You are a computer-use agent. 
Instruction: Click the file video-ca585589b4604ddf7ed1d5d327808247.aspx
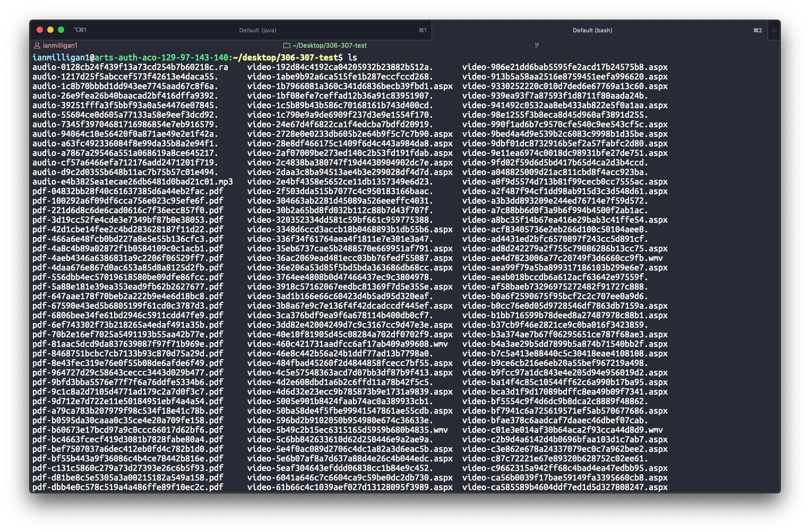point(565,487)
